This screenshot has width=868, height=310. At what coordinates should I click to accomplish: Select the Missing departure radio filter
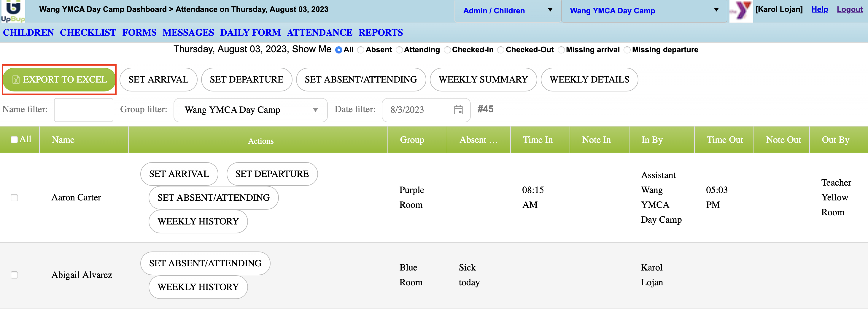pos(627,50)
